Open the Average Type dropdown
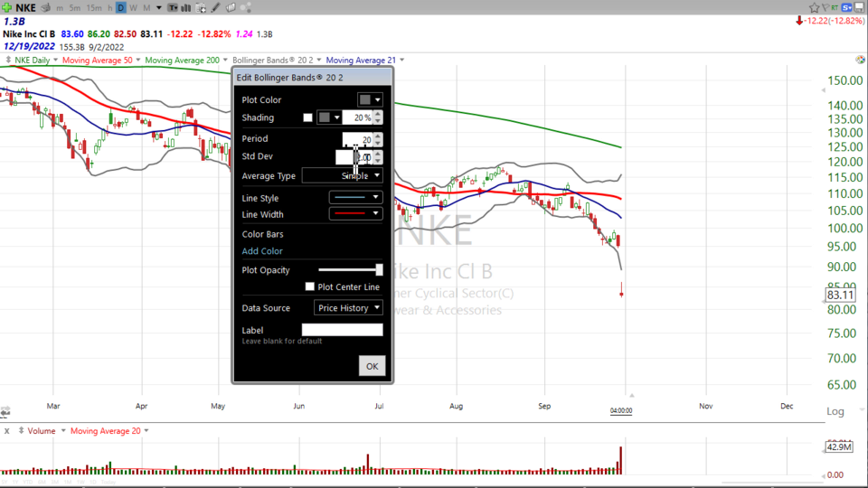 click(x=342, y=175)
